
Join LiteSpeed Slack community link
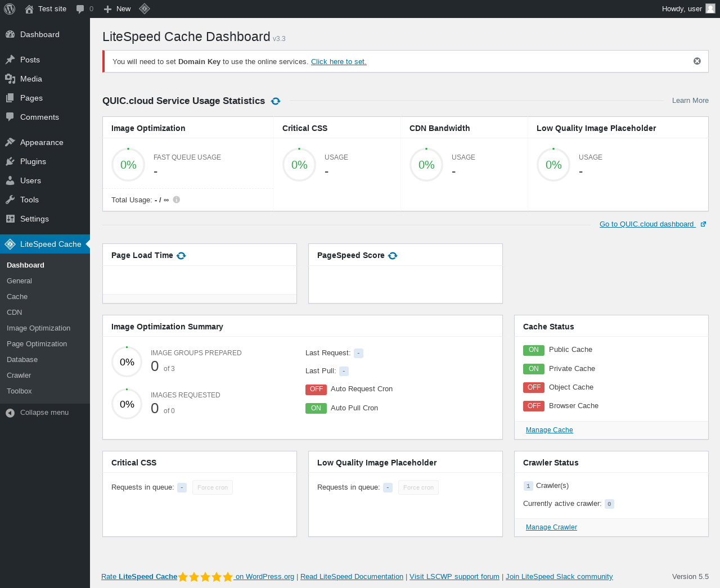pos(559,577)
